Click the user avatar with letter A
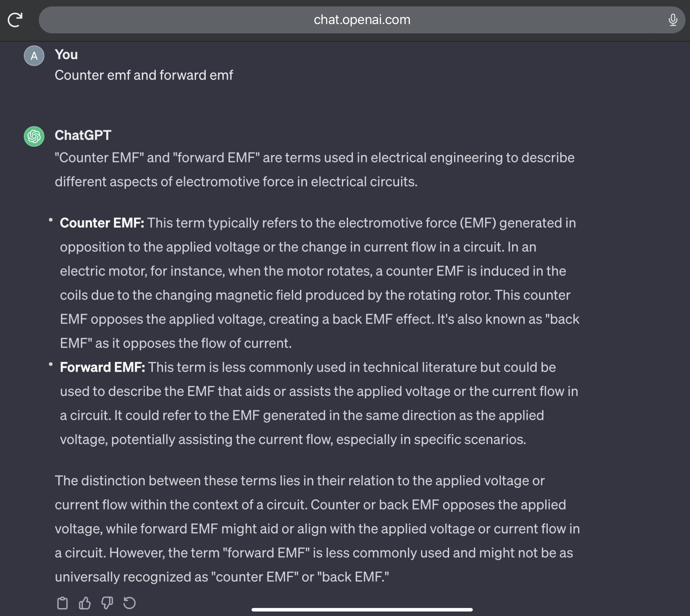 point(34,56)
